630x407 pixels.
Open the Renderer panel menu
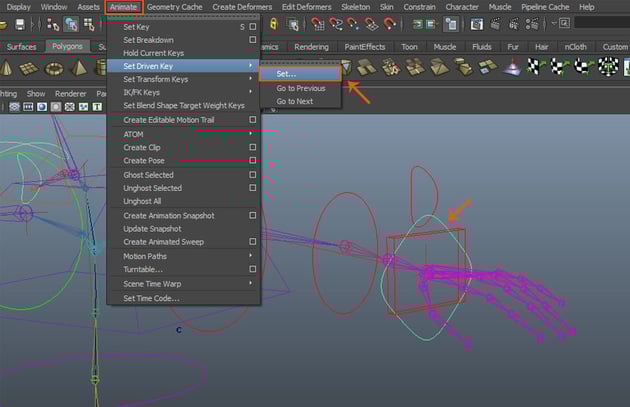click(x=71, y=94)
